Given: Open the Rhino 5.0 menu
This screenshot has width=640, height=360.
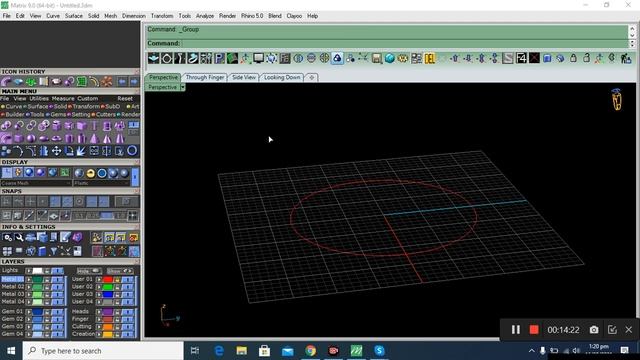Looking at the screenshot, I should click(252, 16).
